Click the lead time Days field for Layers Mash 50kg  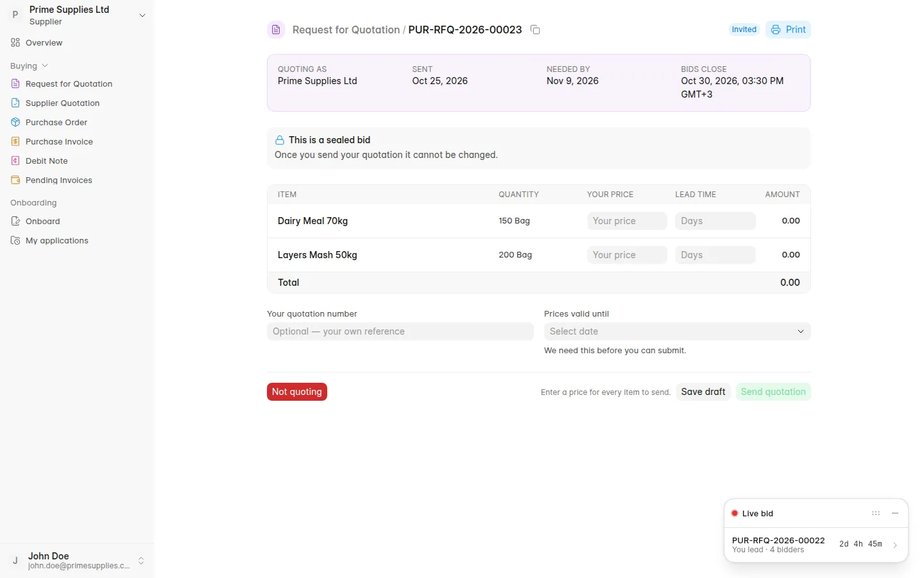click(715, 255)
